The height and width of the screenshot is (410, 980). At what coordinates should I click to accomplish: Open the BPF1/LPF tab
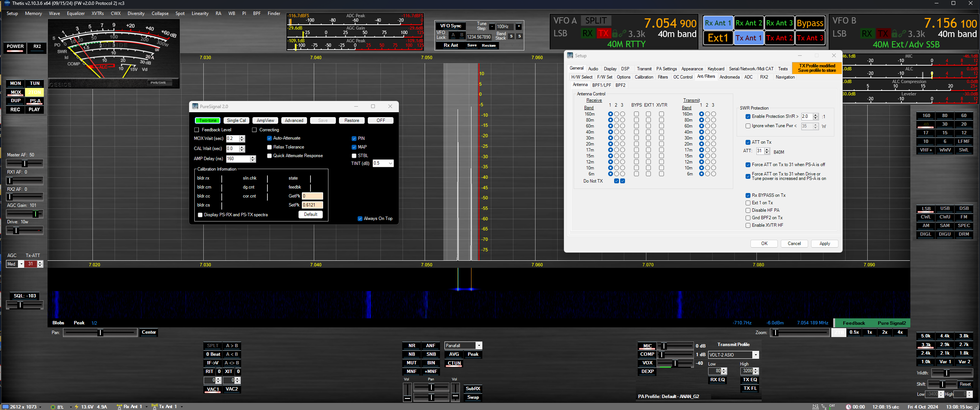point(601,85)
